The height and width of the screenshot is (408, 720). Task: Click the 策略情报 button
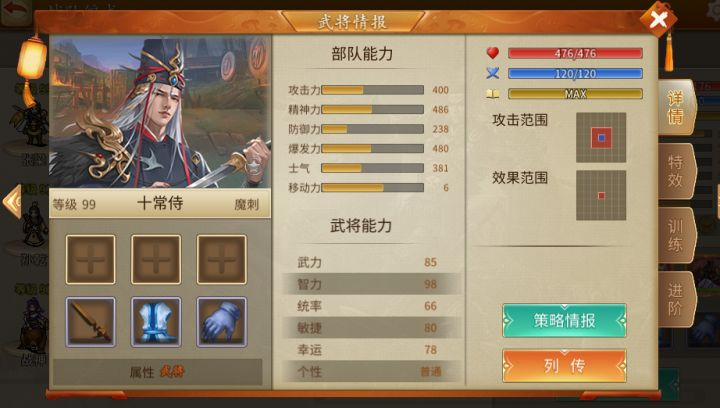tap(564, 320)
